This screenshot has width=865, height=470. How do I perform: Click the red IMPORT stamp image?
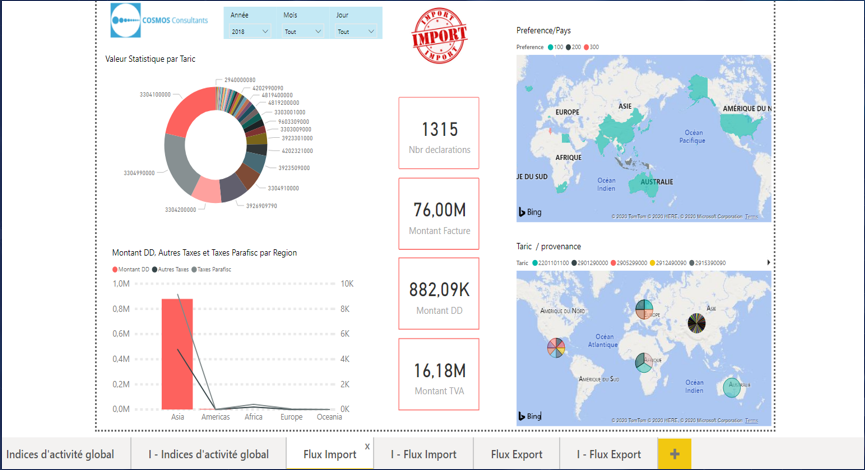(439, 36)
